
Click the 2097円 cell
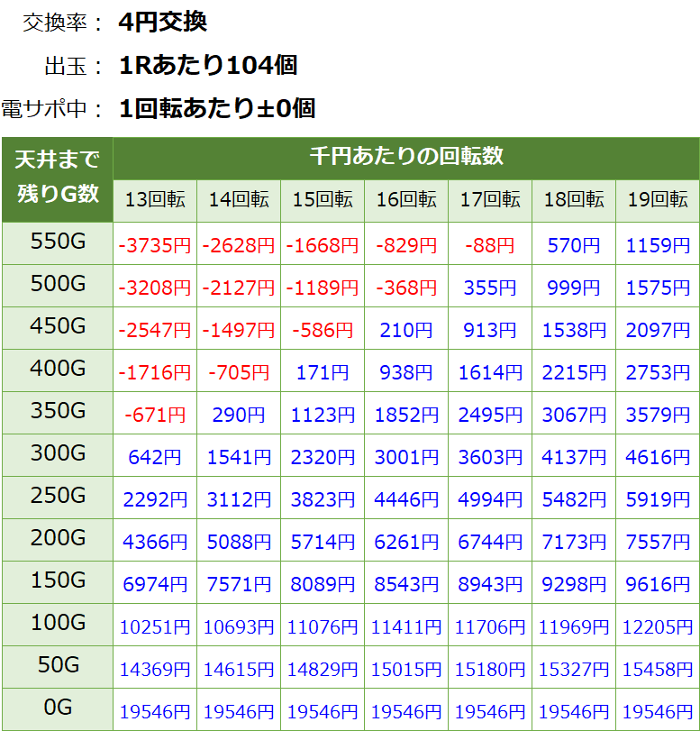point(658,330)
